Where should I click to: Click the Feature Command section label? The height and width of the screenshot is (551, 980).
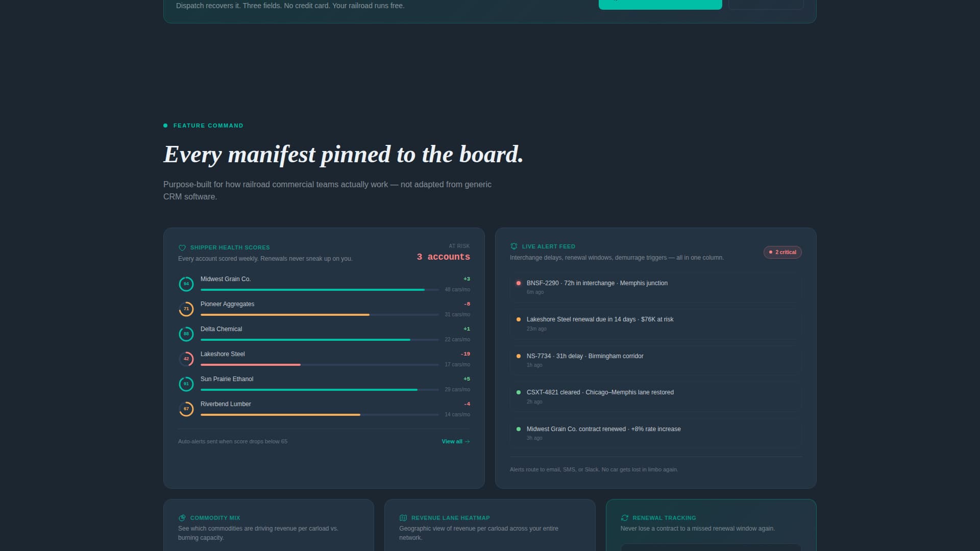[x=208, y=126]
